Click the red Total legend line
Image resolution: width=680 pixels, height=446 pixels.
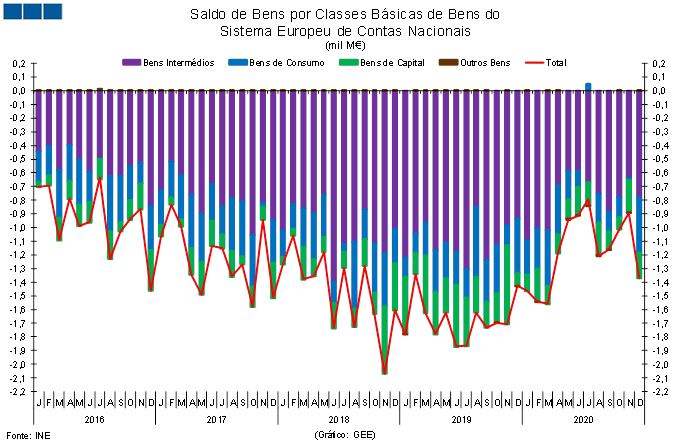point(534,62)
